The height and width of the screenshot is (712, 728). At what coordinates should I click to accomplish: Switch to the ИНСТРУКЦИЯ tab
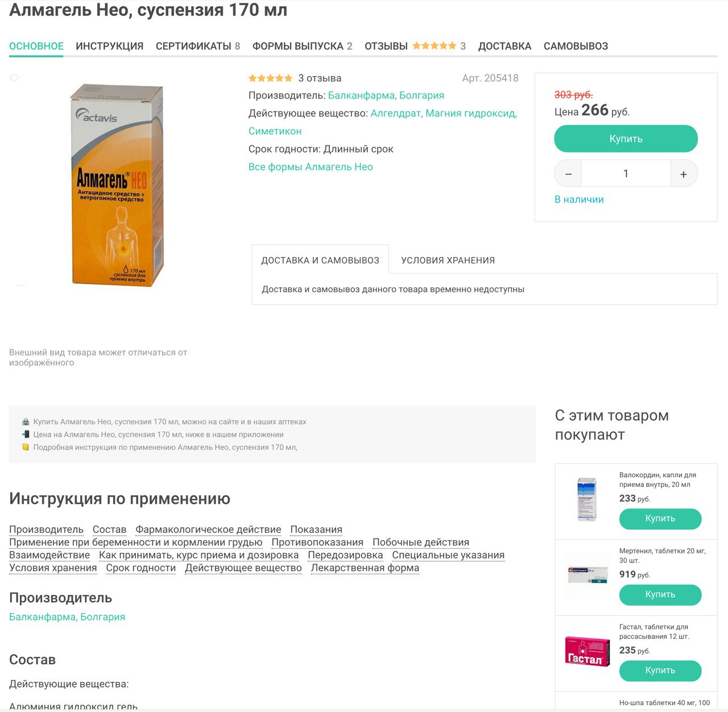110,46
